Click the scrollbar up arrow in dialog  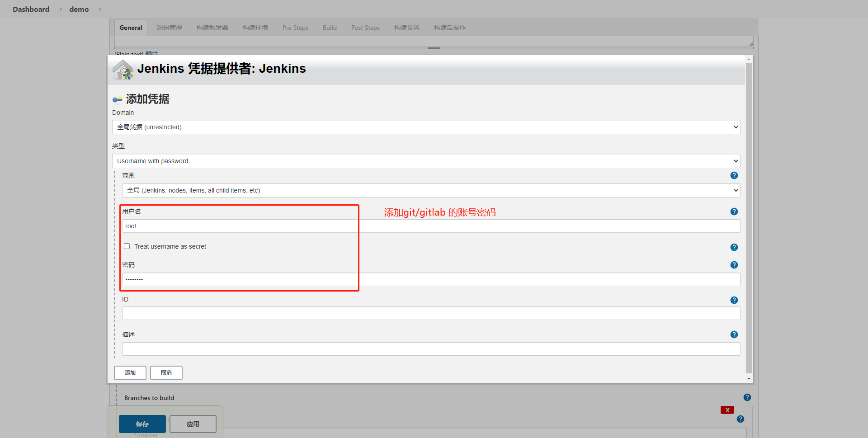click(749, 59)
